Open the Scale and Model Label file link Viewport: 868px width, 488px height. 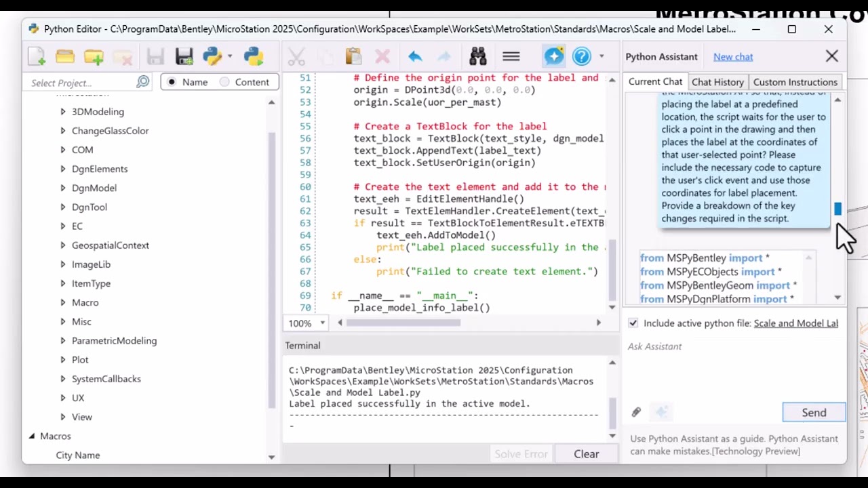796,323
